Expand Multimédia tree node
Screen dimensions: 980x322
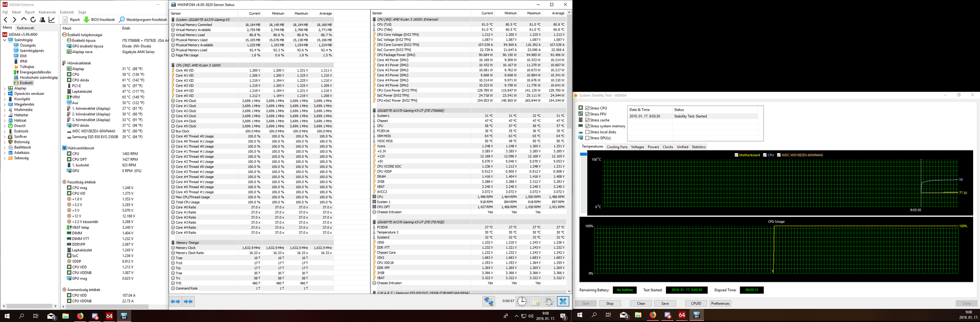pos(5,110)
